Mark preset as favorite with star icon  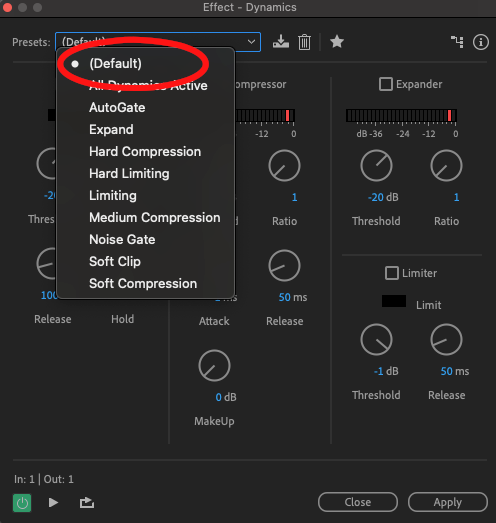coord(337,42)
